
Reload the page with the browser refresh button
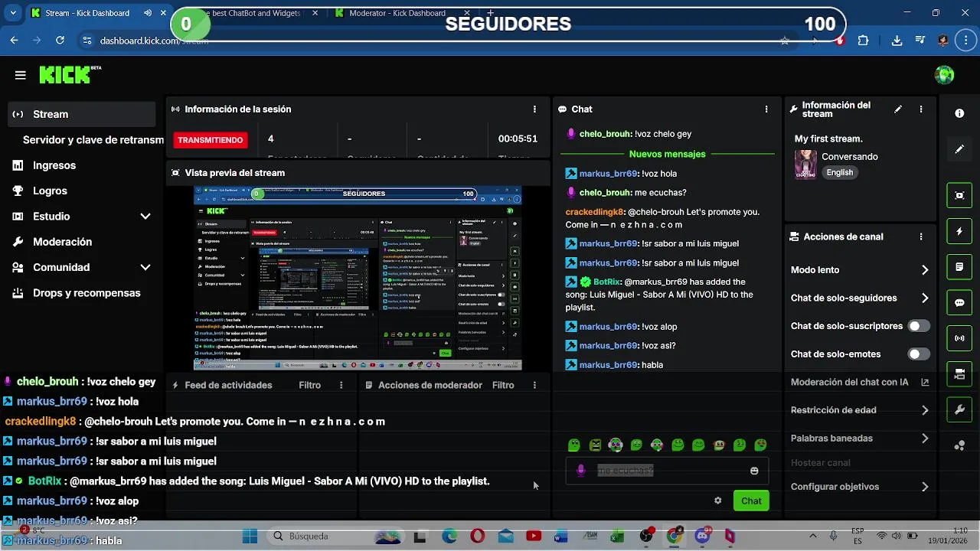coord(60,41)
